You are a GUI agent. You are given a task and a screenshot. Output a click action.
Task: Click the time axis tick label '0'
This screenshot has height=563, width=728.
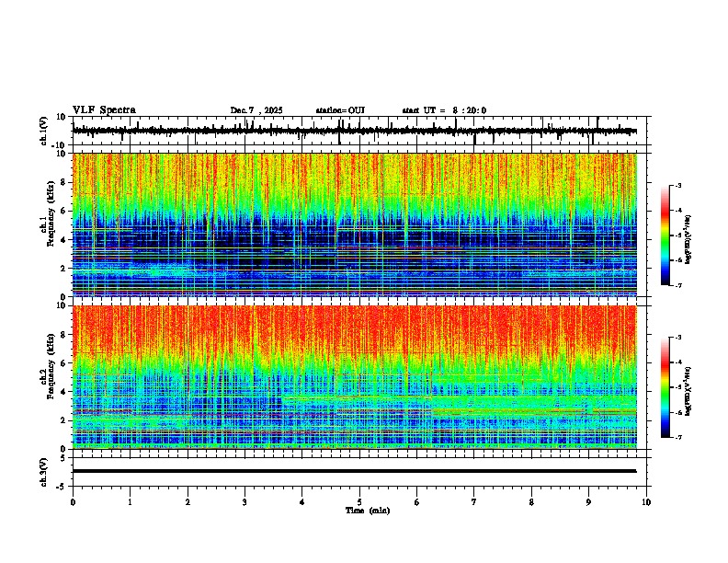pos(73,502)
